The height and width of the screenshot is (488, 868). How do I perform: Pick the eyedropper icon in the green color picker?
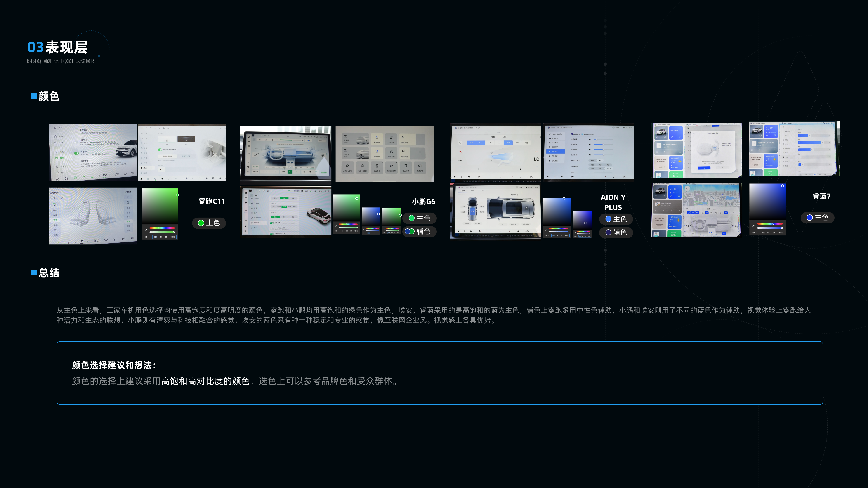coord(146,230)
